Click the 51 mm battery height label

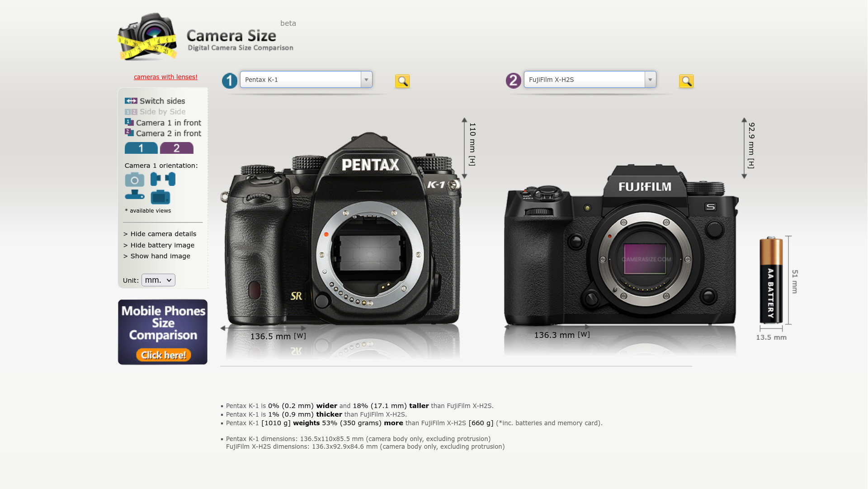coord(795,281)
